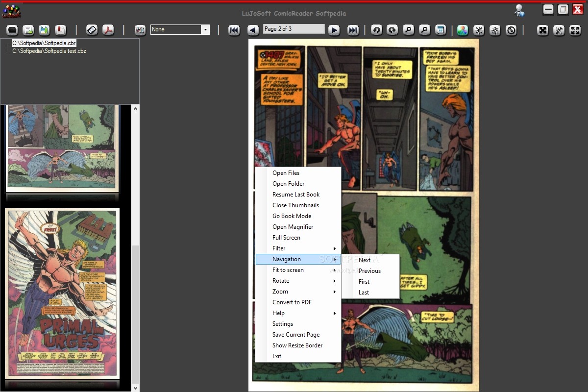Select Show Resize Border menu entry
Image resolution: width=588 pixels, height=392 pixels.
point(298,345)
